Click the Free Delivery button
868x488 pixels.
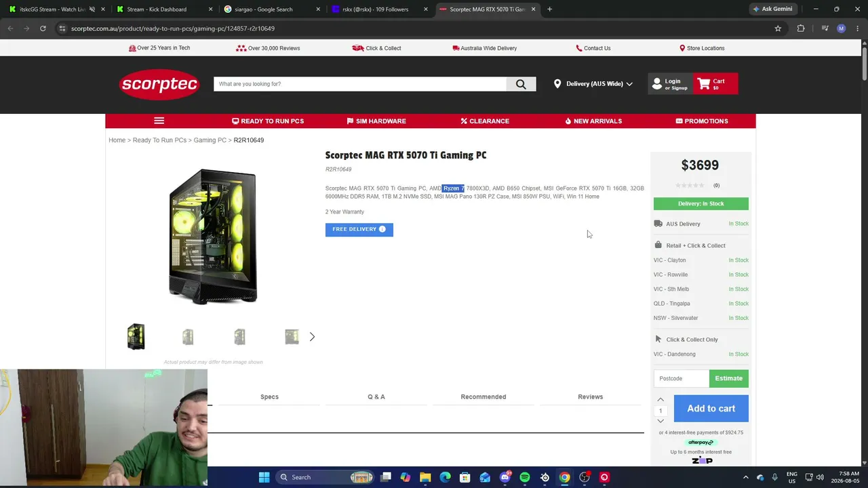click(359, 229)
